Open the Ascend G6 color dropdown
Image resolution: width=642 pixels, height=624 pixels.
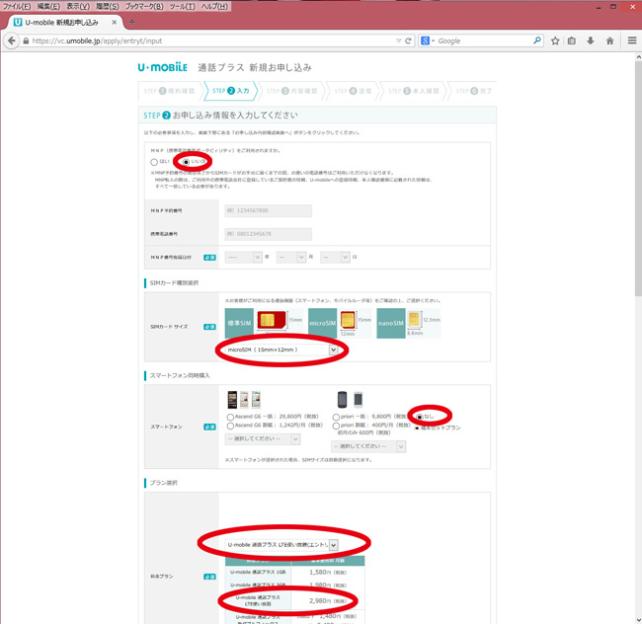[x=262, y=439]
